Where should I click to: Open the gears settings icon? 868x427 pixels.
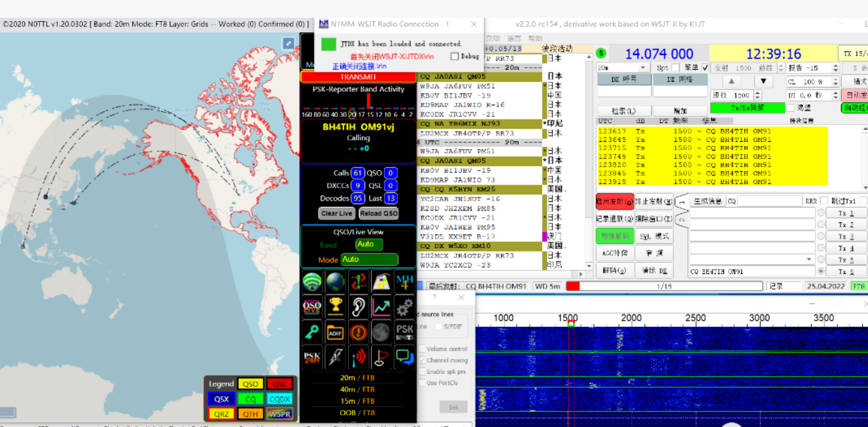[x=404, y=307]
